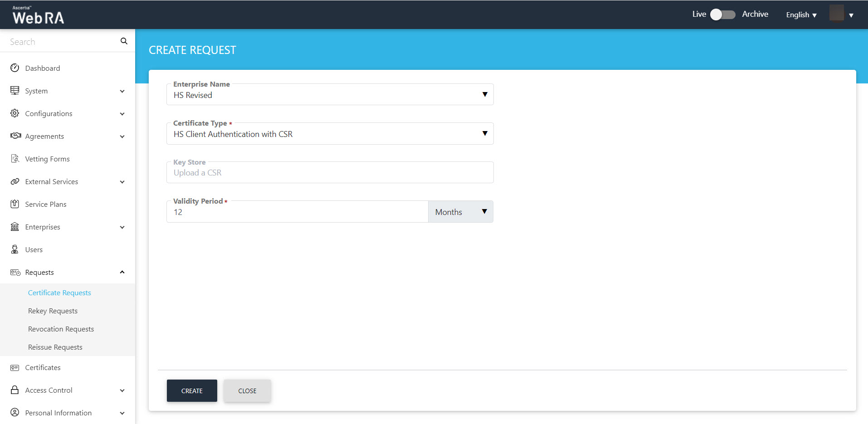Click the Key Store Upload a CSR field

coord(330,172)
